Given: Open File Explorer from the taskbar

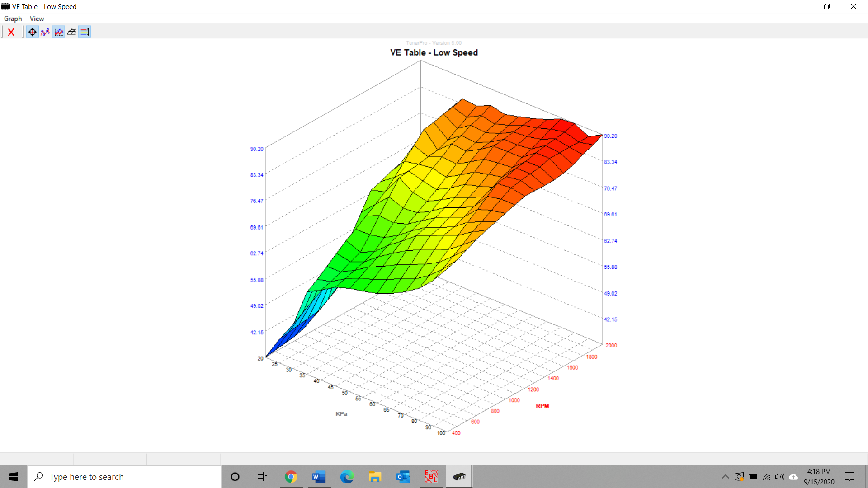Looking at the screenshot, I should coord(375,477).
